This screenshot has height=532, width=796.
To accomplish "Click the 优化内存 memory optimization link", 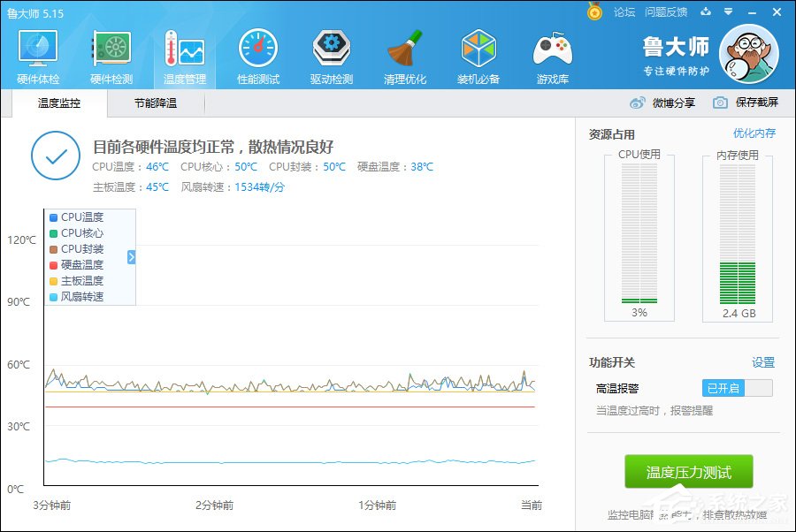I will 753,132.
